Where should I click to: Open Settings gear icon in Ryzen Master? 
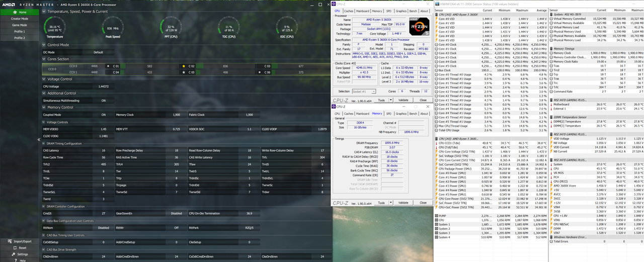(x=14, y=254)
